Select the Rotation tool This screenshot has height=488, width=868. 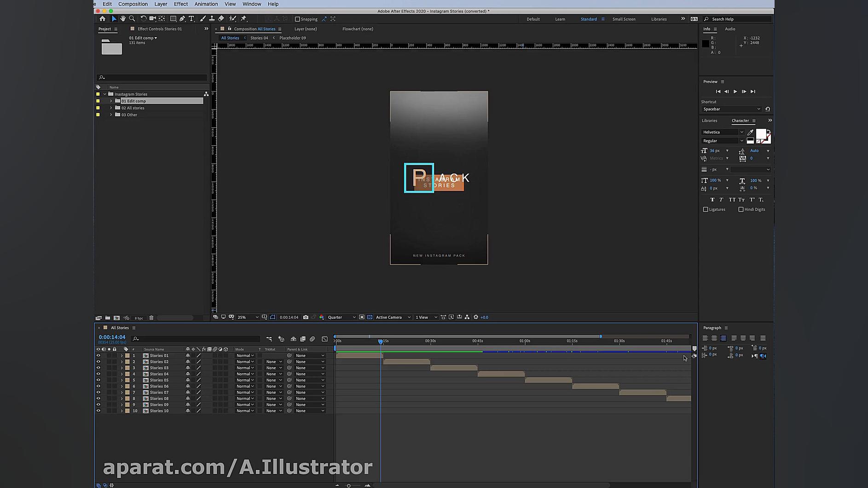coord(143,19)
